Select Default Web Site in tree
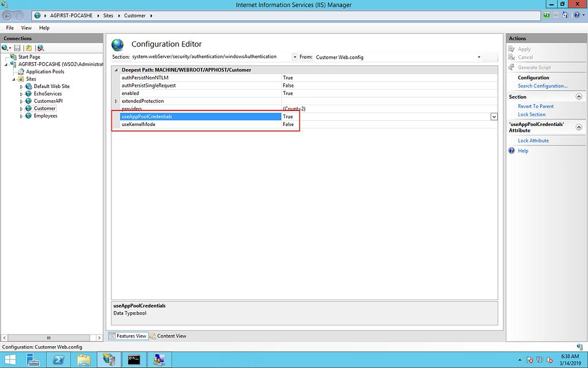This screenshot has width=588, height=368. (52, 86)
